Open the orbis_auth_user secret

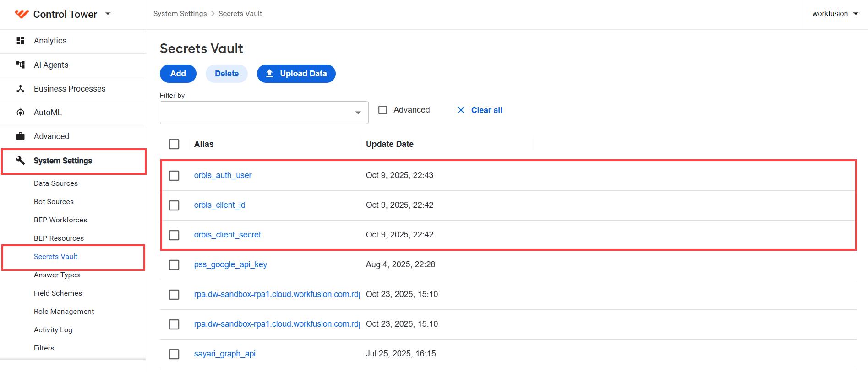(x=223, y=175)
